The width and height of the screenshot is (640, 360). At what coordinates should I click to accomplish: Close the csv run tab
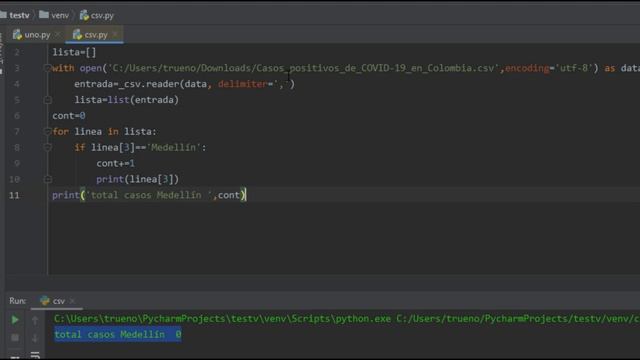pyautogui.click(x=72, y=301)
